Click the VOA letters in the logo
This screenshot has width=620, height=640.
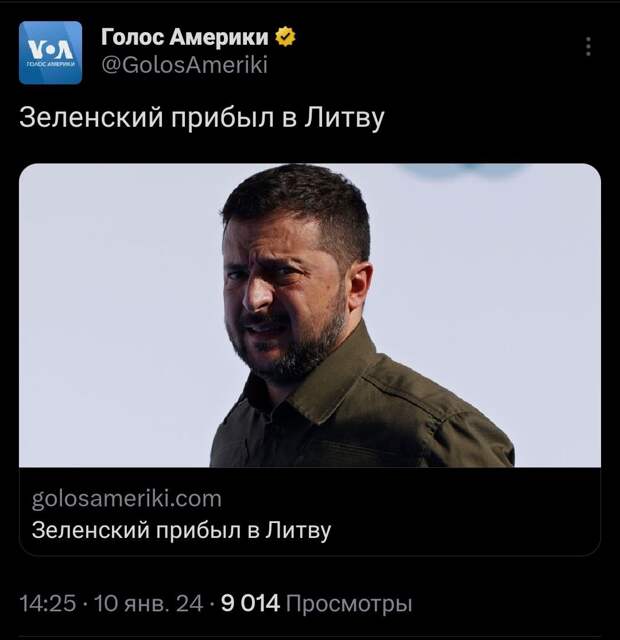point(50,50)
